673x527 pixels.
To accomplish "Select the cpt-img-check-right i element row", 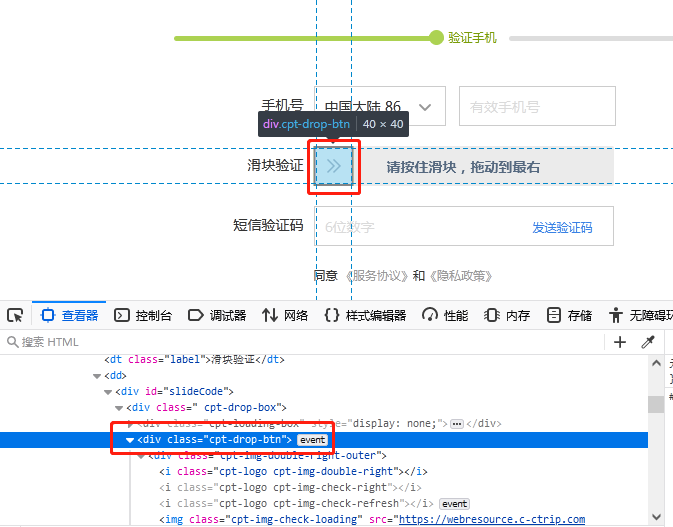I will (x=291, y=488).
